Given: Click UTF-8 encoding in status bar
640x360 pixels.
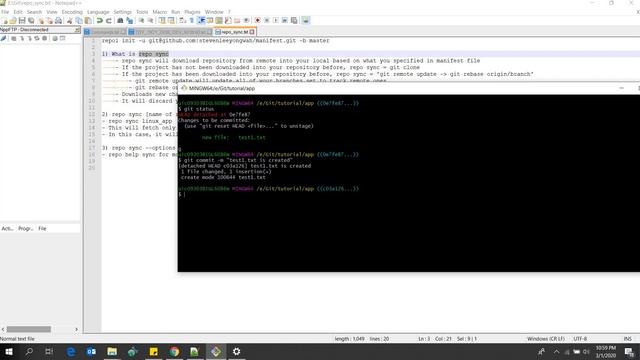Looking at the screenshot, I should click(580, 339).
